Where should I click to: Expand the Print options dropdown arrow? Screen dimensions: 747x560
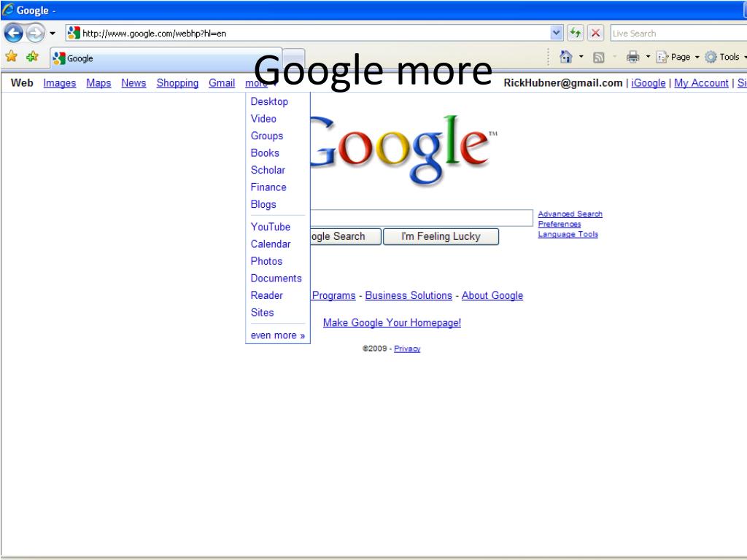tap(648, 57)
